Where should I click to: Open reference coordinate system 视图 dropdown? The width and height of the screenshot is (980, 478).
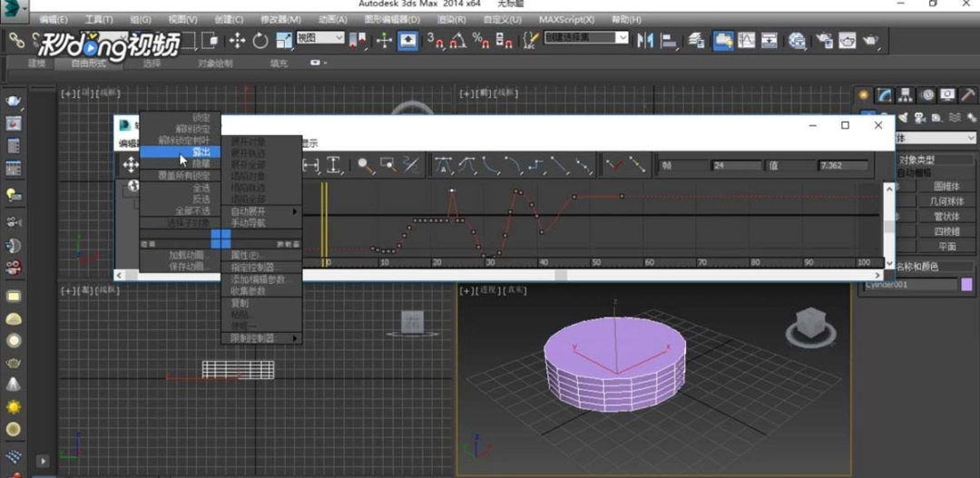point(320,37)
